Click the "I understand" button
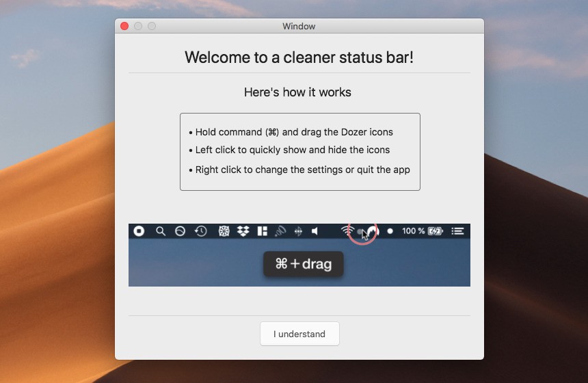The width and height of the screenshot is (588, 383). [299, 334]
